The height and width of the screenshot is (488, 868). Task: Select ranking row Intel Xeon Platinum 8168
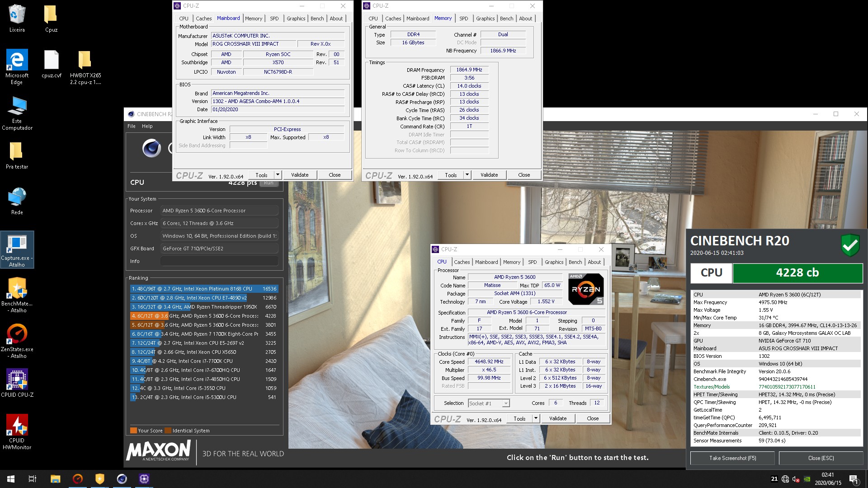[x=204, y=289]
